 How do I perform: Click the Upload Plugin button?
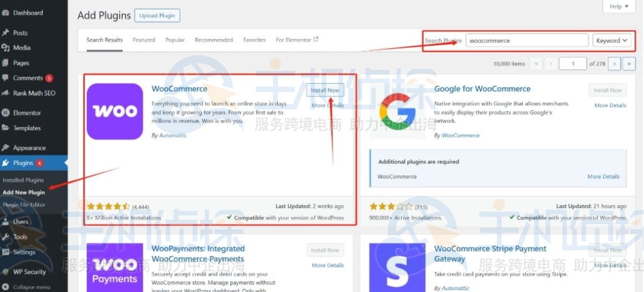pos(157,16)
